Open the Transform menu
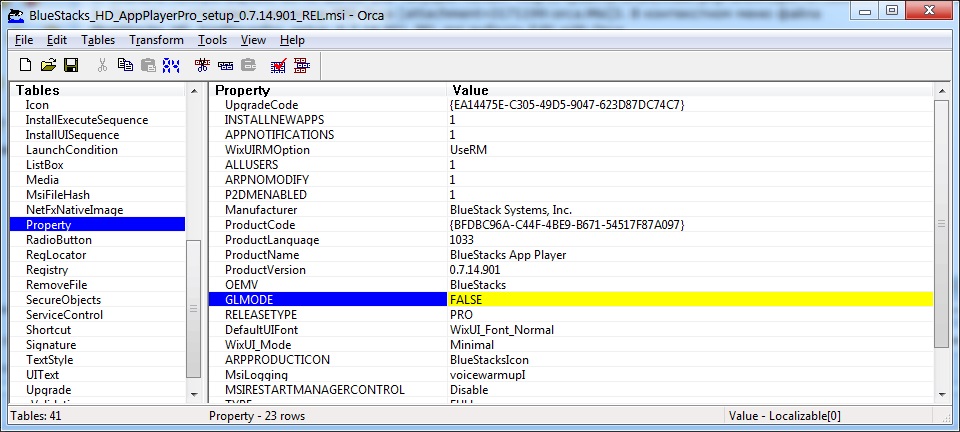Viewport: 960px width, 432px height. coord(156,40)
